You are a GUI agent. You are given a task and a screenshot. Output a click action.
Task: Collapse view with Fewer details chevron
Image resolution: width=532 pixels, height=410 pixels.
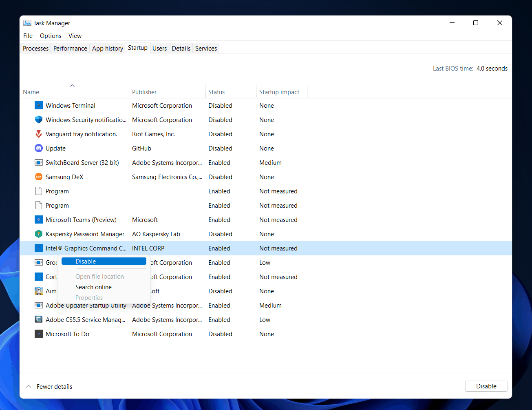(29, 386)
